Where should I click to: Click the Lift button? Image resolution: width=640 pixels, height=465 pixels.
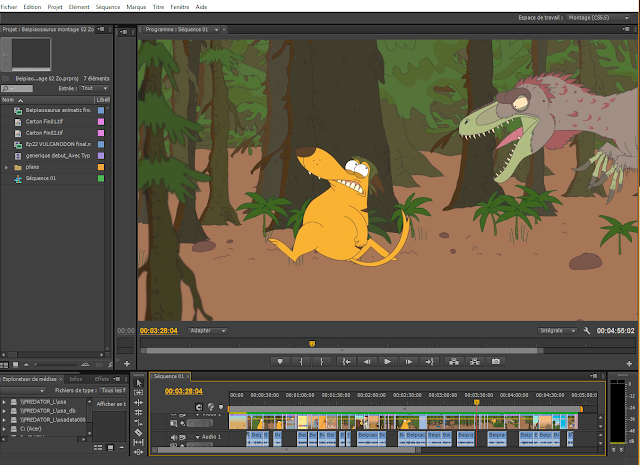(454, 362)
